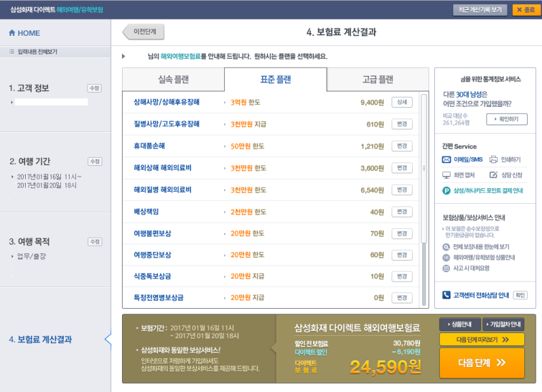Image resolution: width=542 pixels, height=392 pixels.
Task: Click 변경 for 여행불편보상
Action: click(402, 234)
